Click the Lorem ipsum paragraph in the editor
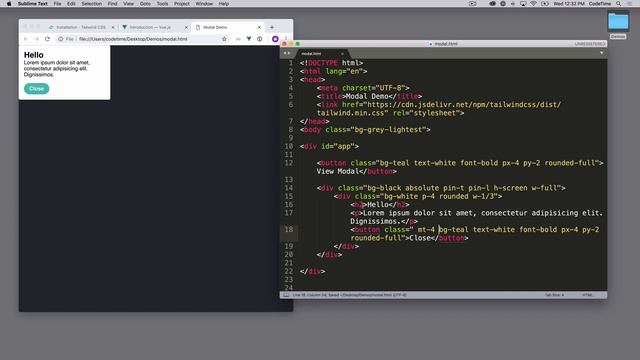 [x=476, y=217]
